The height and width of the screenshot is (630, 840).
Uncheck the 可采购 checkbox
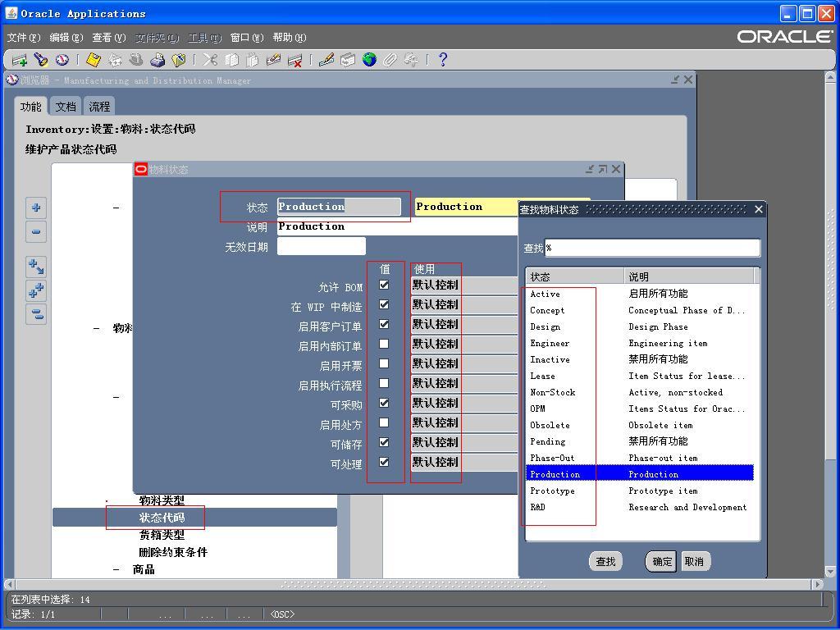click(384, 403)
